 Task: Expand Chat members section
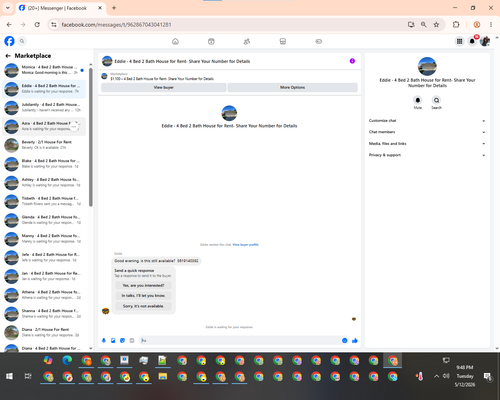[x=427, y=132]
